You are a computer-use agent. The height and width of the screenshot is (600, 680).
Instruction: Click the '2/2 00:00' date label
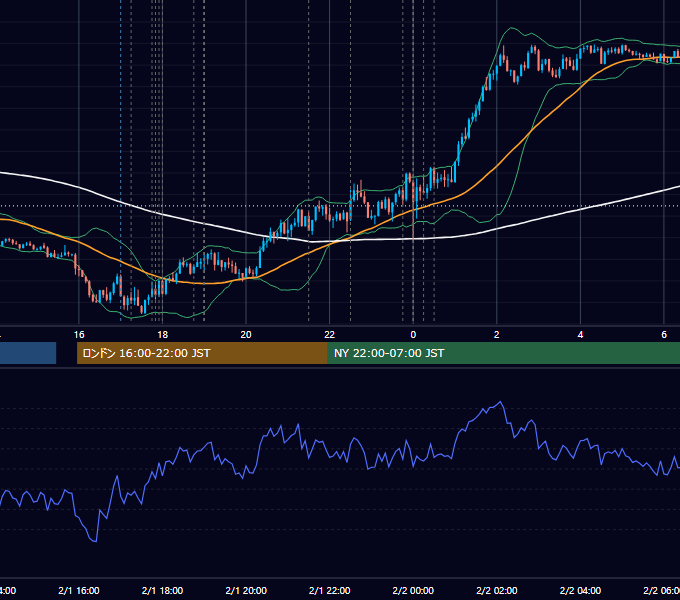tap(413, 591)
